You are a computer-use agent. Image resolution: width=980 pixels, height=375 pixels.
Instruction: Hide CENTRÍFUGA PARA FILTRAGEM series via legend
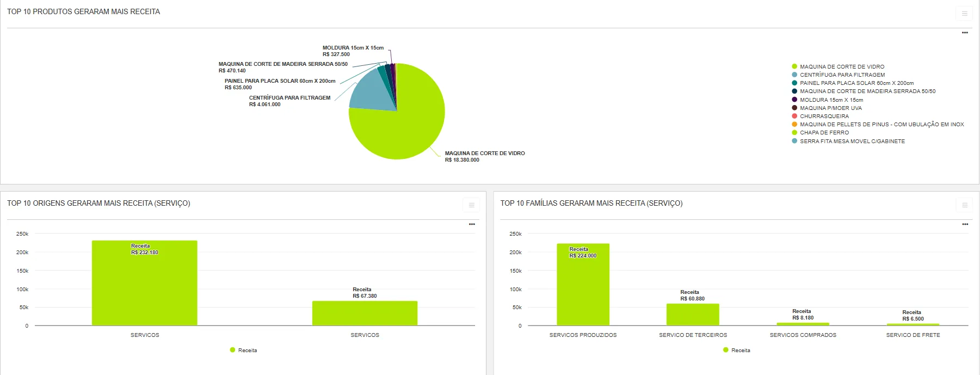pyautogui.click(x=842, y=75)
